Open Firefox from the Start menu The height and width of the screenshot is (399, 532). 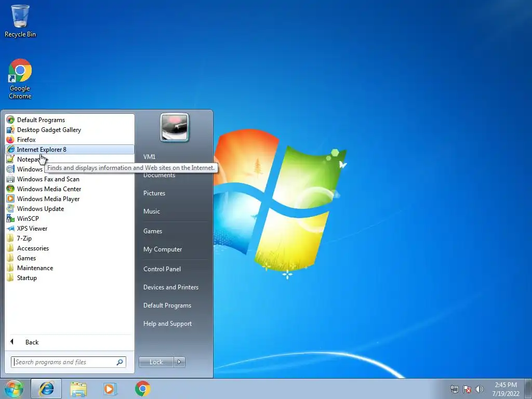pyautogui.click(x=70, y=139)
